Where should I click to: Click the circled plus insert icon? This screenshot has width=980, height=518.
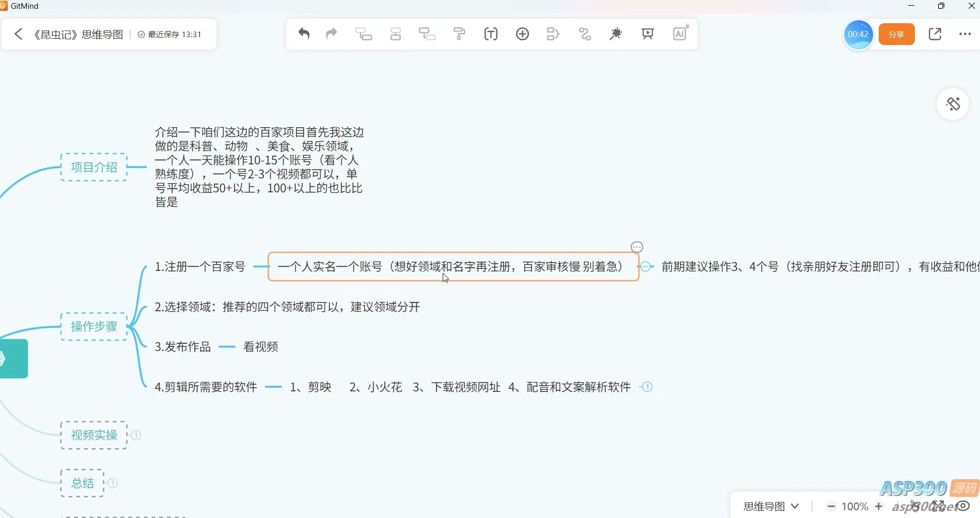pyautogui.click(x=522, y=34)
